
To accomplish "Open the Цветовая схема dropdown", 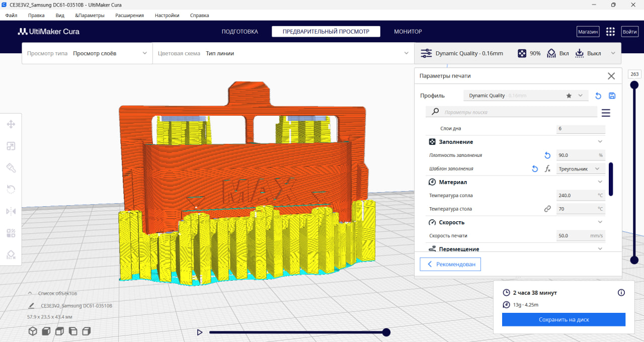I will click(283, 53).
